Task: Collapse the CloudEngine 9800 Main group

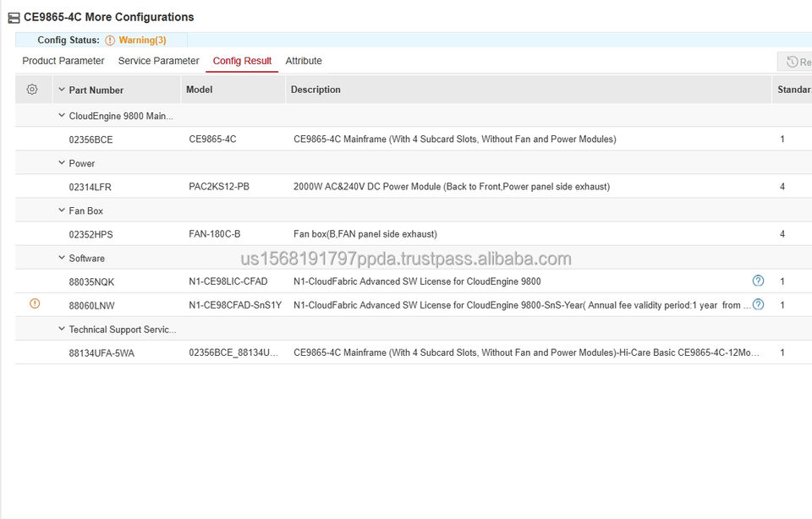Action: click(x=62, y=116)
